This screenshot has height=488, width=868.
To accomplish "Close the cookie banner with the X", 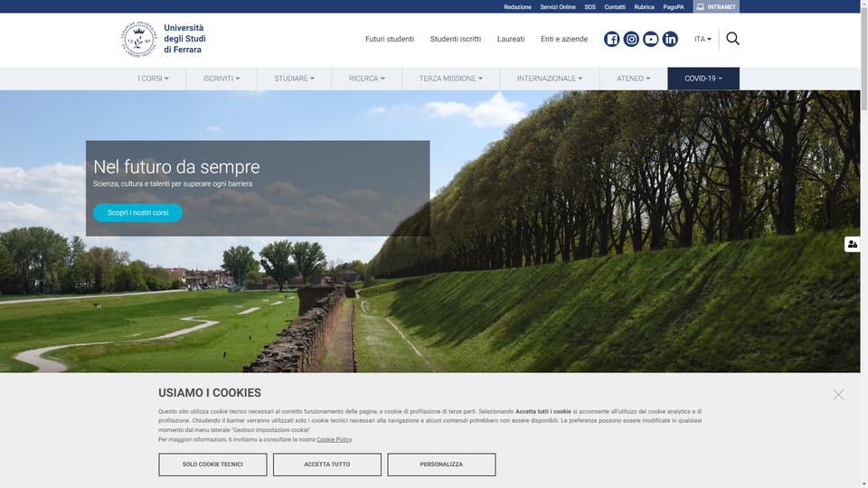I will coord(838,395).
